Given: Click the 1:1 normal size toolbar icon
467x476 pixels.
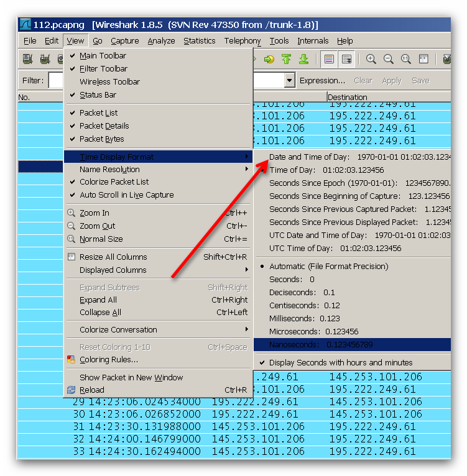Looking at the screenshot, I should pyautogui.click(x=405, y=59).
